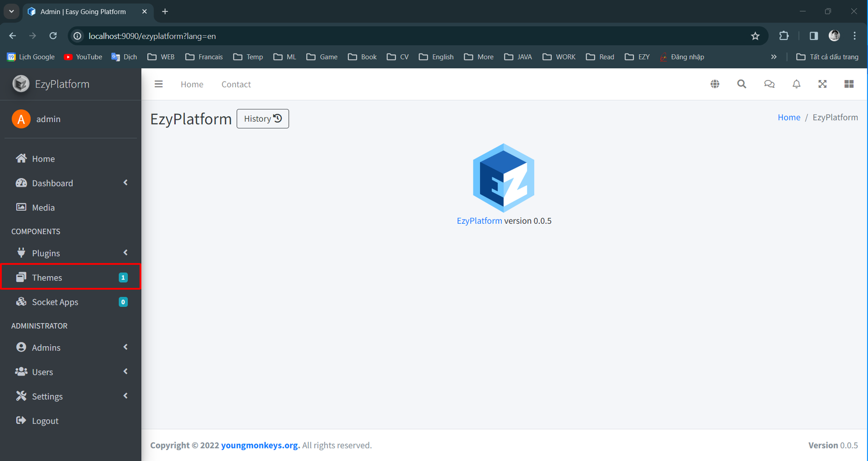
Task: Click the Socket Apps count badge
Action: 123,302
